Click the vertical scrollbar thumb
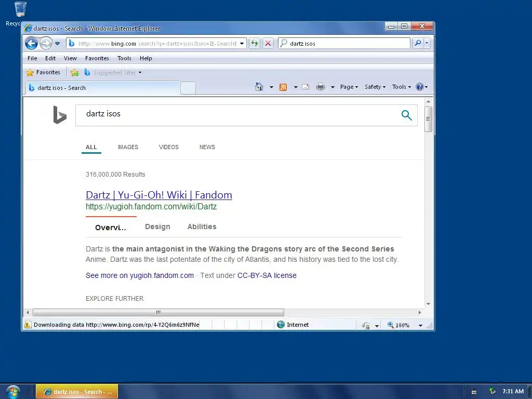 pos(428,119)
